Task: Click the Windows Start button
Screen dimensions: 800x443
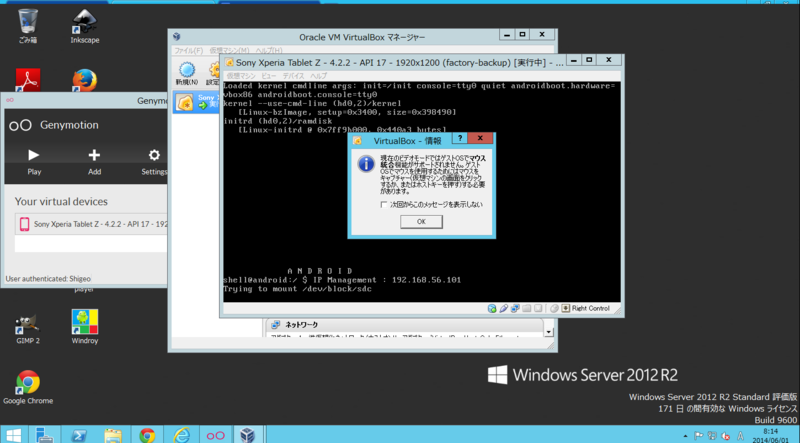Action: tap(13, 435)
